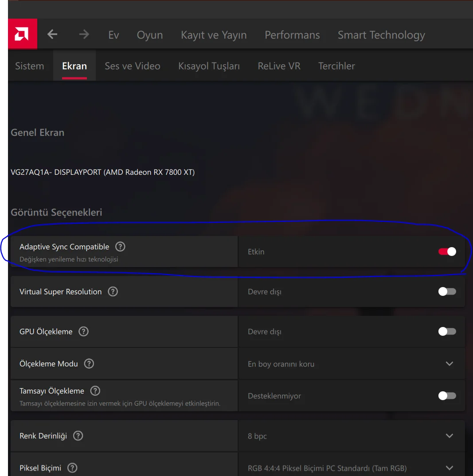
Task: Click help icon beside GPU Ölçekleme
Action: pos(83,331)
